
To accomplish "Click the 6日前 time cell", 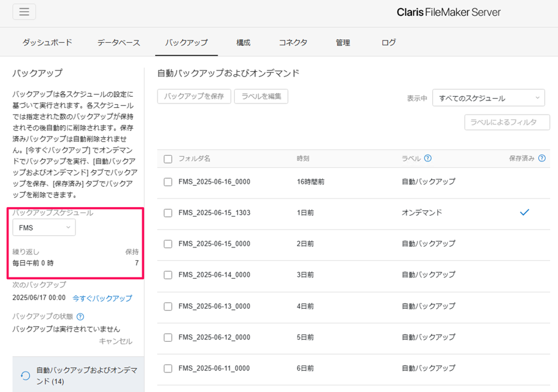I will click(305, 368).
